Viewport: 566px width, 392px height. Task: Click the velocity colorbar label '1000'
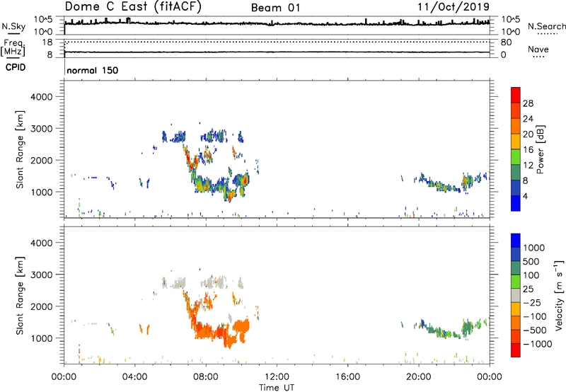[534, 248]
